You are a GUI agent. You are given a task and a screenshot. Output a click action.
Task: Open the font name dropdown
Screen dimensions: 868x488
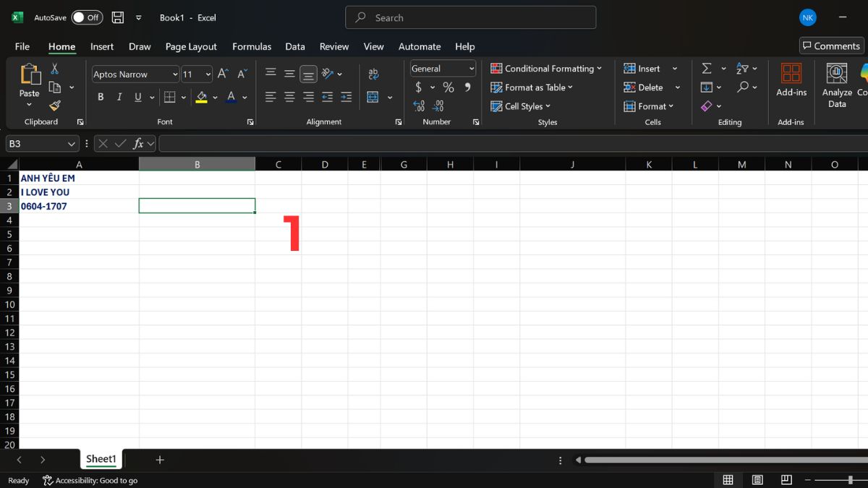tap(175, 74)
